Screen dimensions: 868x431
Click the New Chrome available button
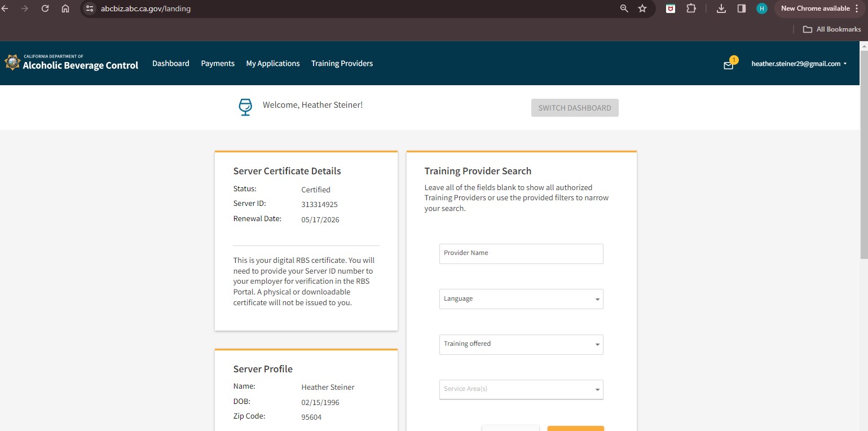pos(819,8)
